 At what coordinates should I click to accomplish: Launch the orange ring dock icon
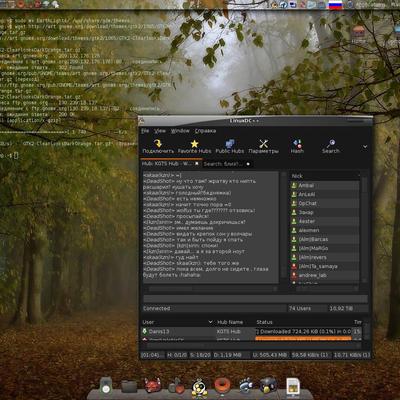pos(222,386)
